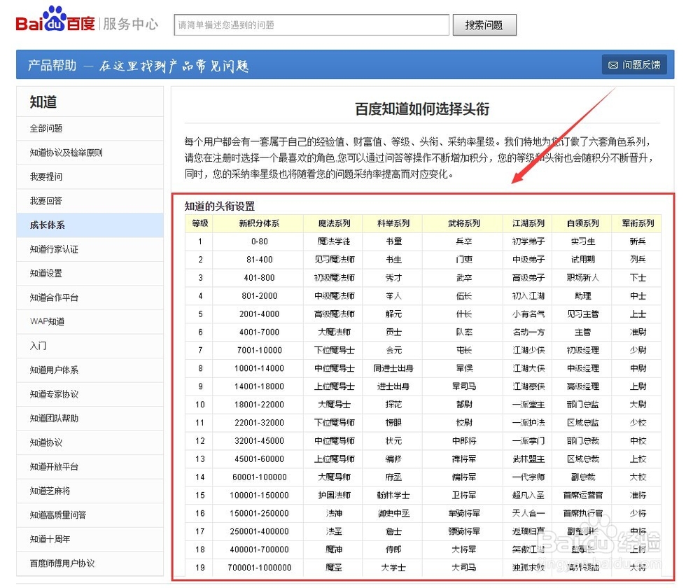The height and width of the screenshot is (588, 700).
Task: Open 我要提问 sidebar item
Action: click(x=90, y=177)
